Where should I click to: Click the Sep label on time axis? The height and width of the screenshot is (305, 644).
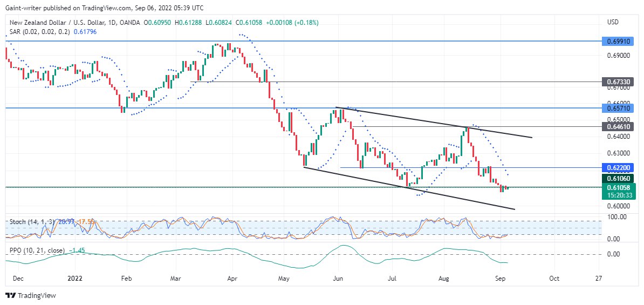point(501,279)
